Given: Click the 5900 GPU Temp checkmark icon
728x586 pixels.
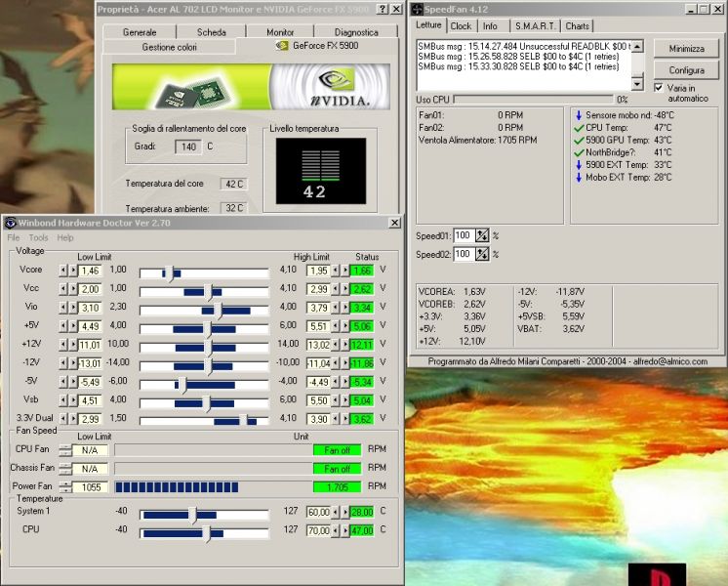Looking at the screenshot, I should 579,141.
